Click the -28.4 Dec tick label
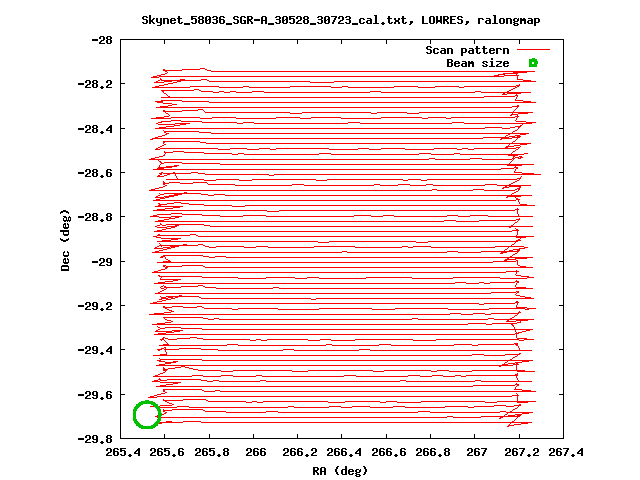 tap(95, 129)
